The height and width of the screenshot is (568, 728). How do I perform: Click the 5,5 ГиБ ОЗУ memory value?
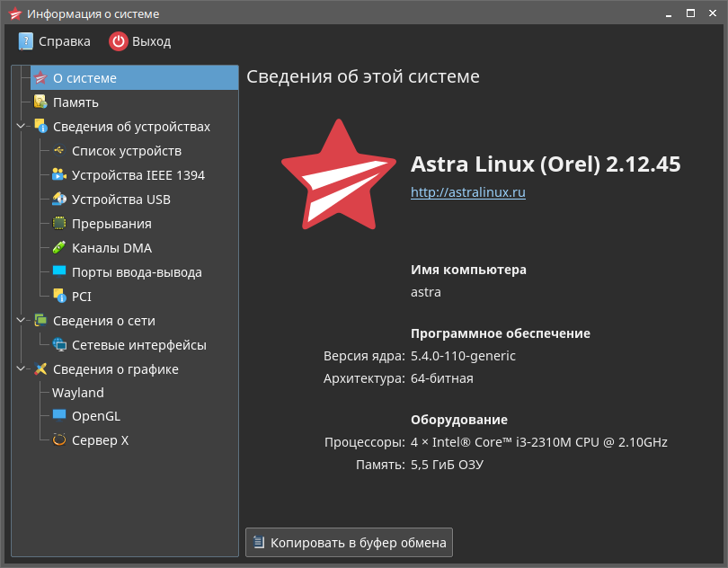pyautogui.click(x=447, y=465)
